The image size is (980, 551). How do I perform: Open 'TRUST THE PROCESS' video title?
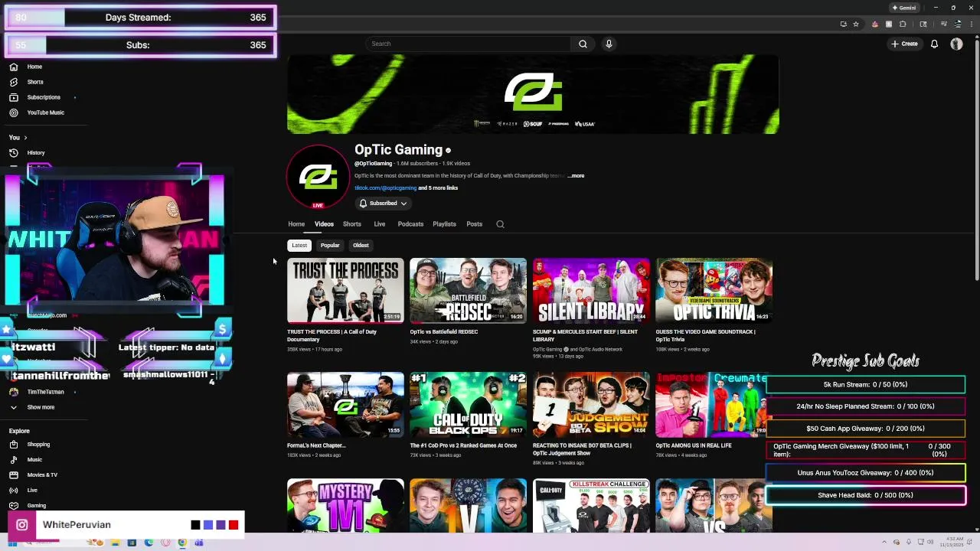[x=332, y=335]
